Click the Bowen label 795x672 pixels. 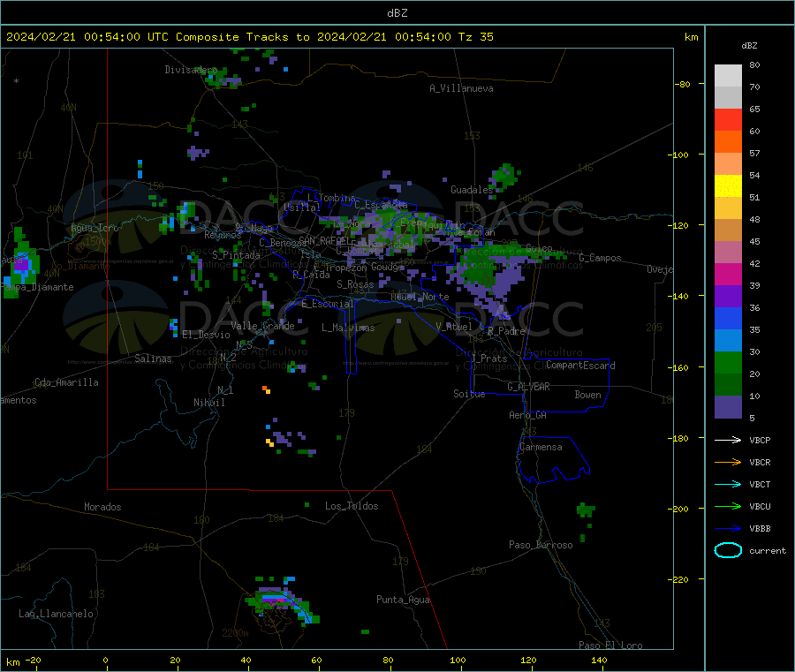(x=587, y=395)
